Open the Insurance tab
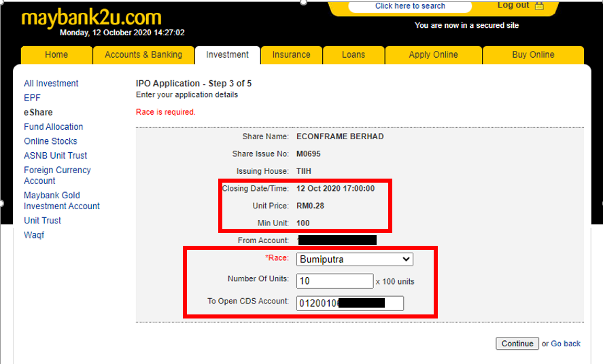The image size is (603, 364). click(291, 55)
